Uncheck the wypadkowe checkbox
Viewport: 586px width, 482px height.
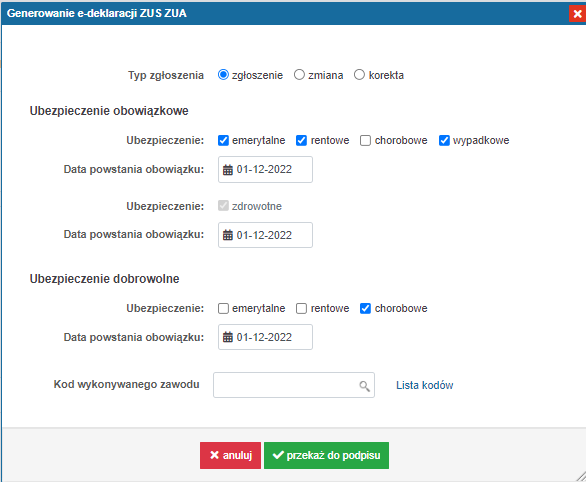tap(444, 140)
